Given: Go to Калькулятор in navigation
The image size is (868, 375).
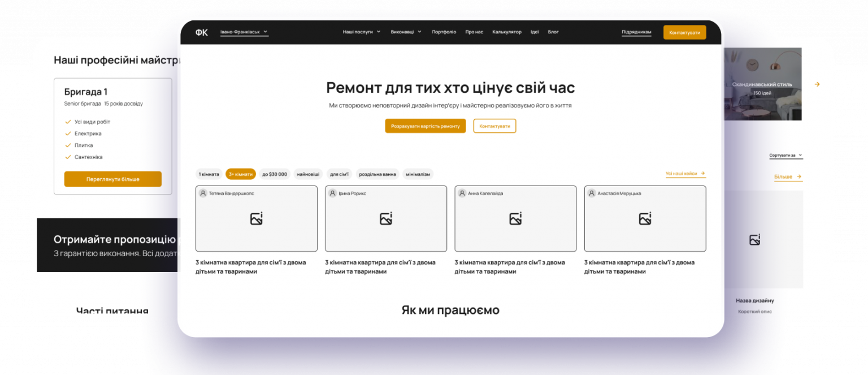Looking at the screenshot, I should 506,32.
